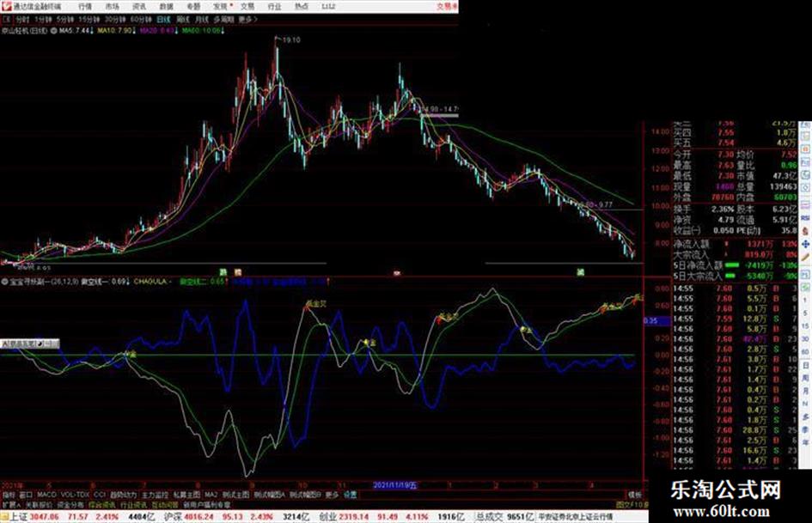
Task: Click the 创业 index in status bar
Action: (x=328, y=517)
